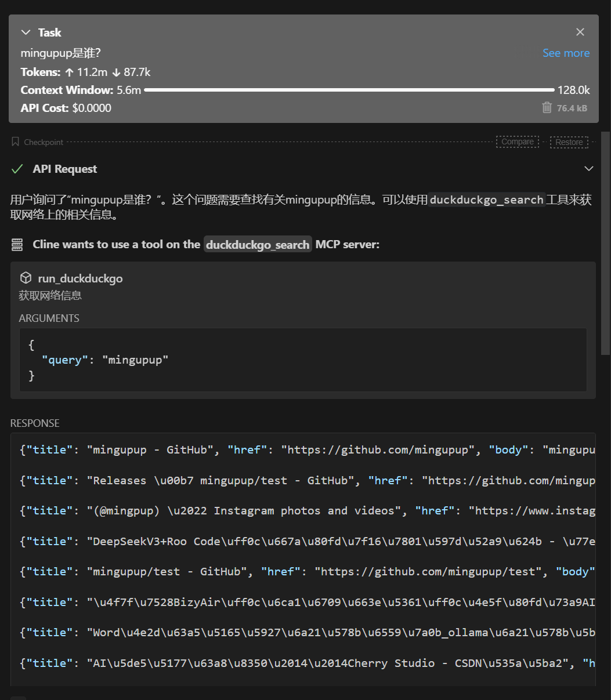Click the 128.0k context limit value
This screenshot has height=700, width=611.
[x=574, y=90]
